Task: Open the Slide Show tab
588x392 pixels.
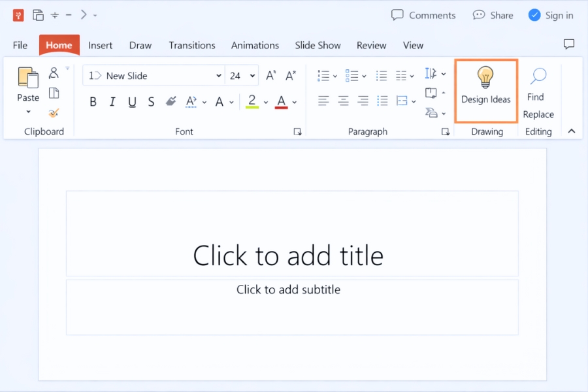Action: (318, 45)
